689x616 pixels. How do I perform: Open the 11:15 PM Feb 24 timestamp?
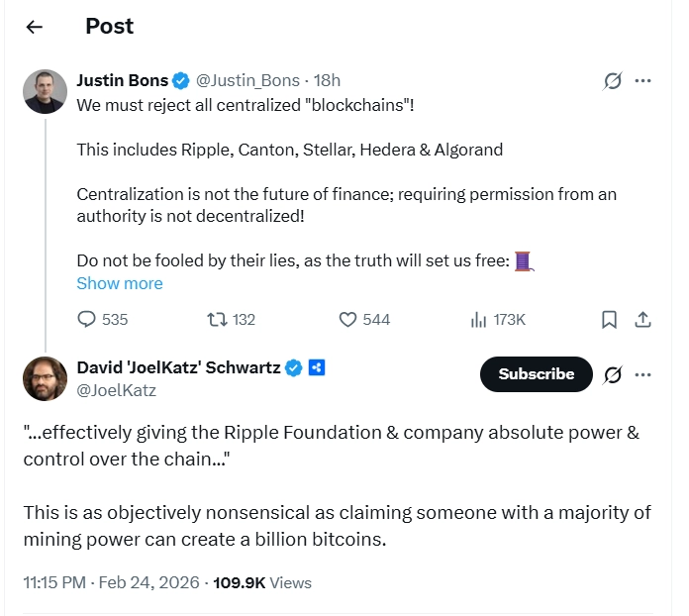[111, 582]
